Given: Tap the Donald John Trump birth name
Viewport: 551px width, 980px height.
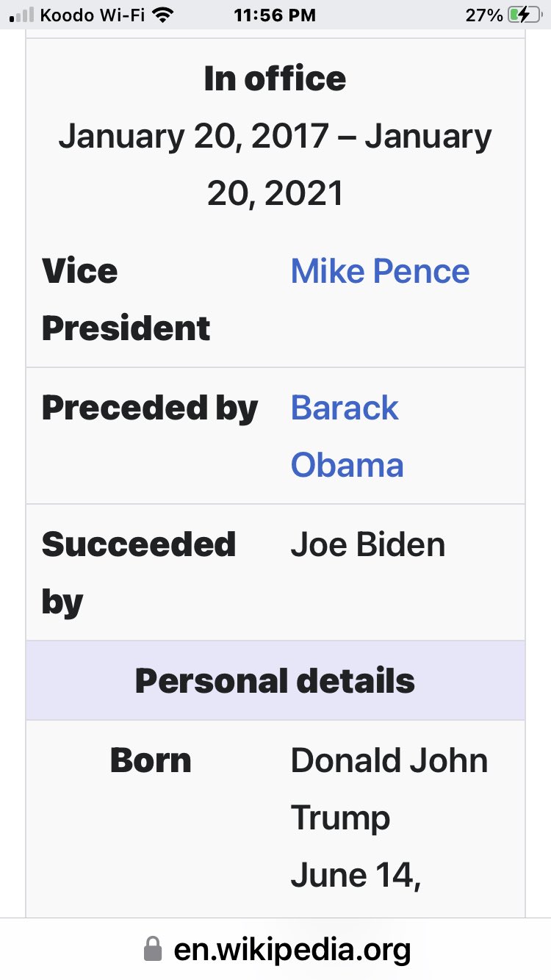Looking at the screenshot, I should [x=389, y=789].
